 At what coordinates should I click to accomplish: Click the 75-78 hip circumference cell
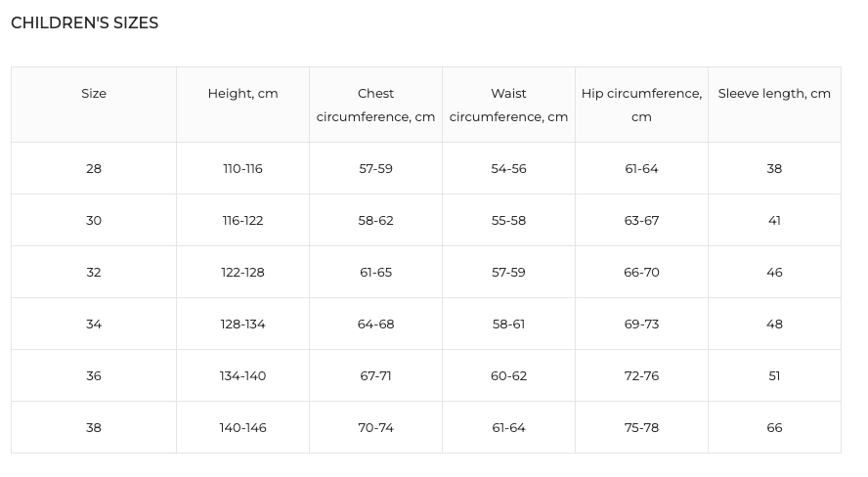point(641,428)
